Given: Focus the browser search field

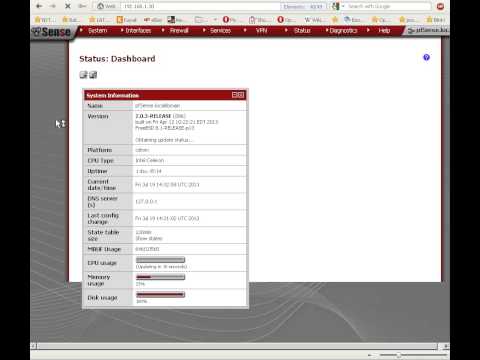Looking at the screenshot, I should tap(388, 6).
